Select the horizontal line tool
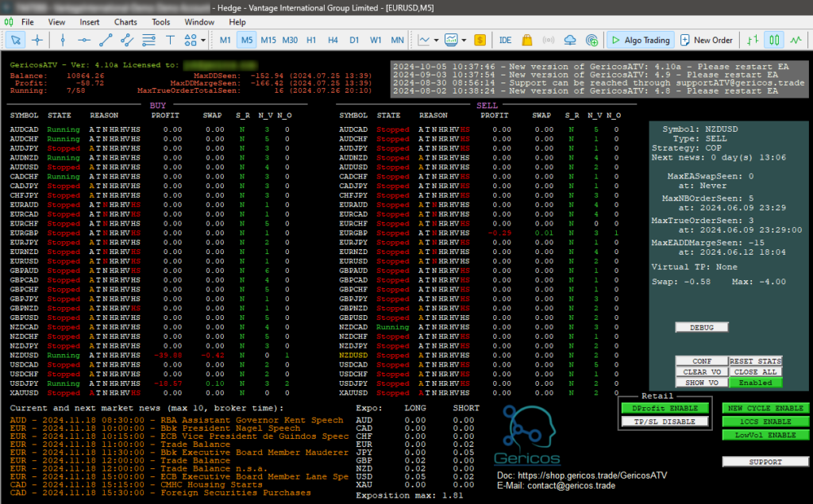The width and height of the screenshot is (813, 504). pos(84,40)
